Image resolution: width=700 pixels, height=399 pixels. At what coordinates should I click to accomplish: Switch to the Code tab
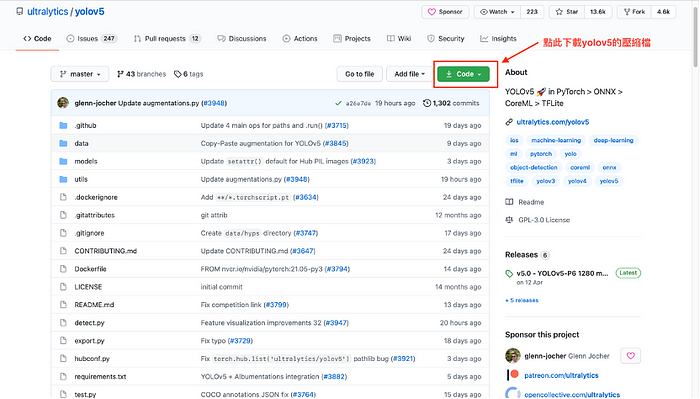(x=38, y=39)
